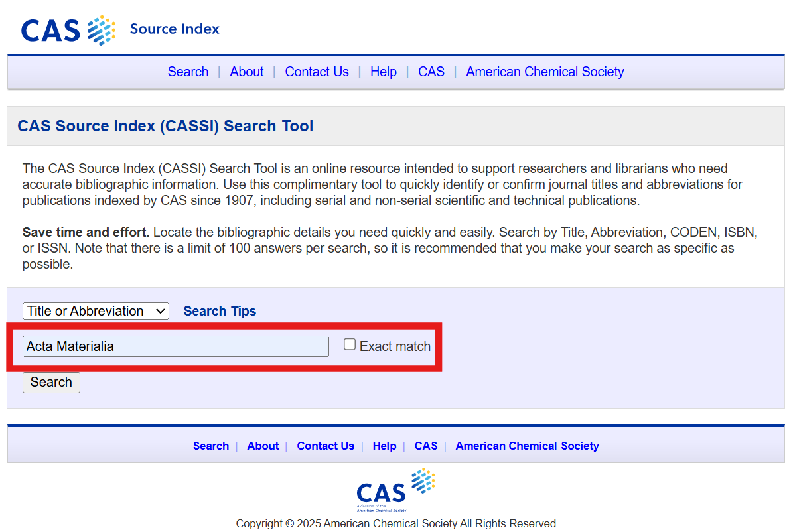Open Contact Us in the top navigation
This screenshot has height=532, width=789.
317,72
